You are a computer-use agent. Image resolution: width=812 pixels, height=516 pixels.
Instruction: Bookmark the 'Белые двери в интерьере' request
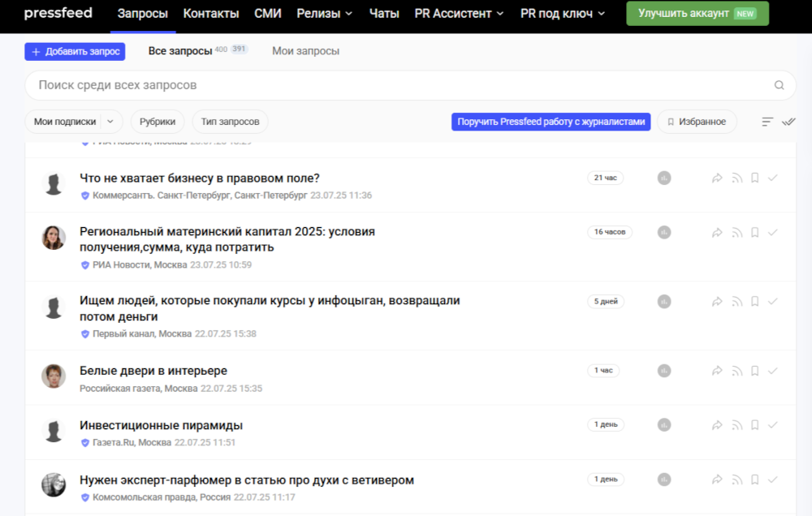click(755, 371)
